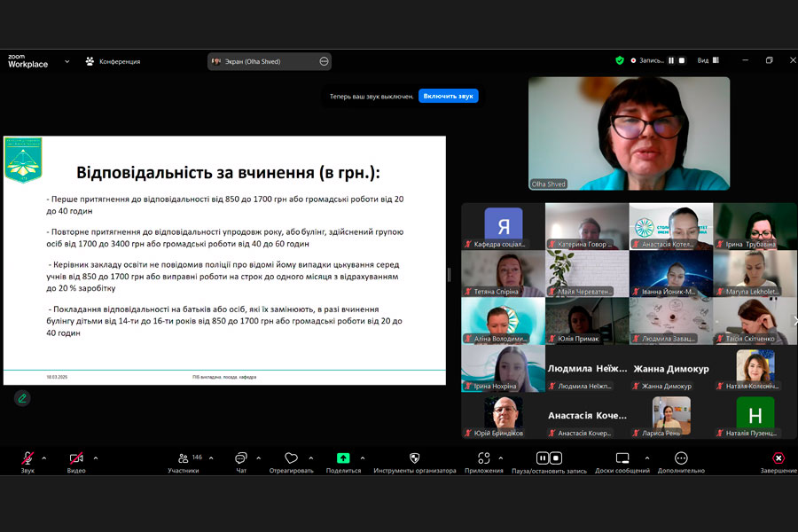
Task: Open the Приложения apps icon
Action: coord(483,458)
